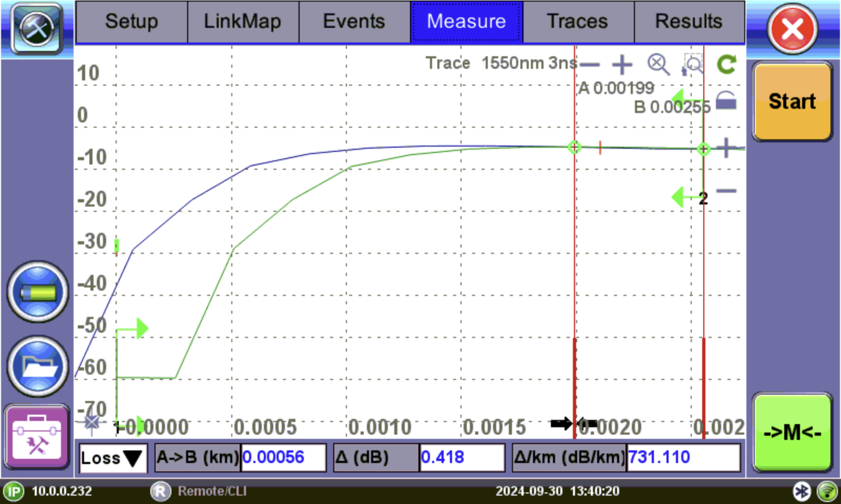Open the file folder icon

tap(37, 366)
